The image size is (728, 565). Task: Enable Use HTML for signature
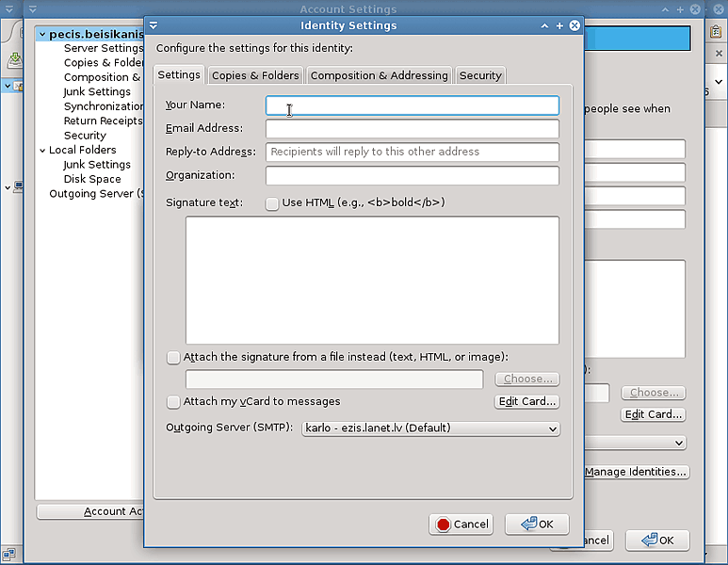pyautogui.click(x=272, y=203)
